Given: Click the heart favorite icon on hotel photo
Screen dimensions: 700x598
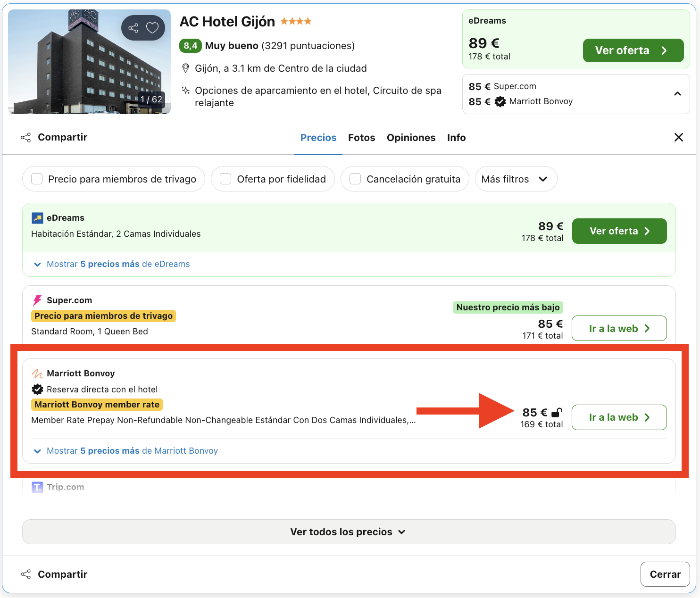Looking at the screenshot, I should click(152, 28).
